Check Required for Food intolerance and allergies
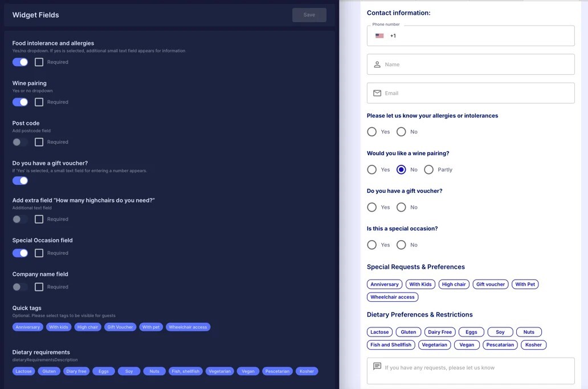 38,62
